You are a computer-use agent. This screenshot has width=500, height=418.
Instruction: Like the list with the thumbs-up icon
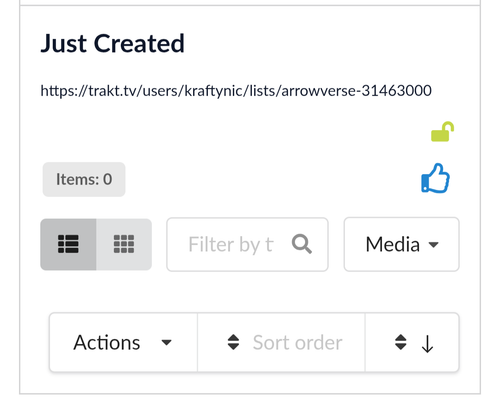pos(435,178)
